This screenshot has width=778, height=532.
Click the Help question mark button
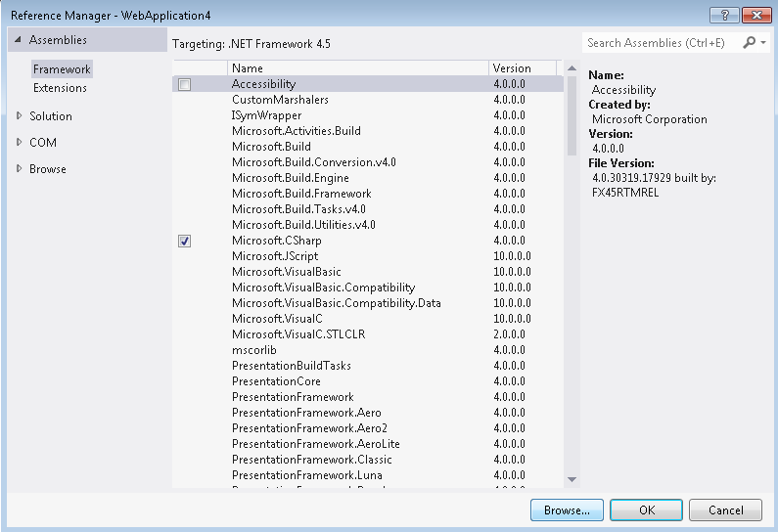[723, 15]
